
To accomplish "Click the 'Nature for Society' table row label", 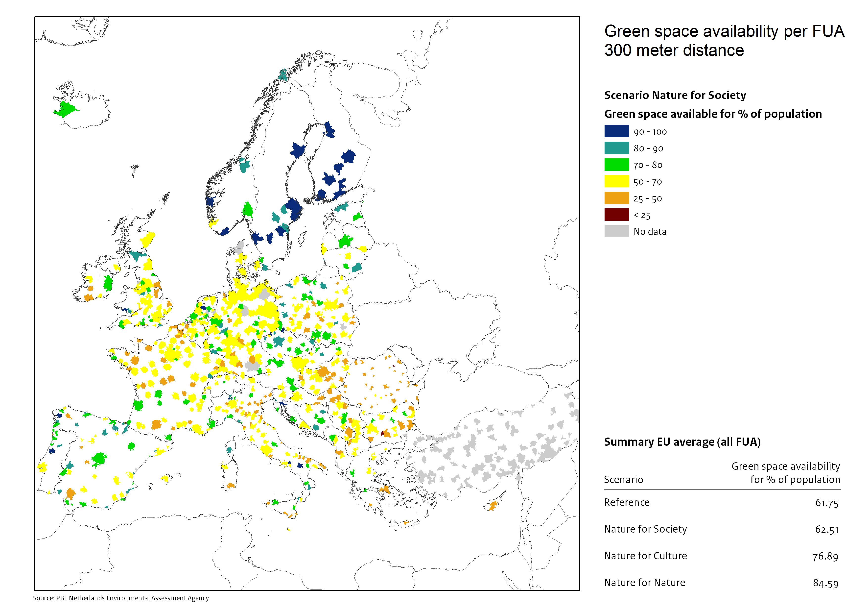I will 645,529.
